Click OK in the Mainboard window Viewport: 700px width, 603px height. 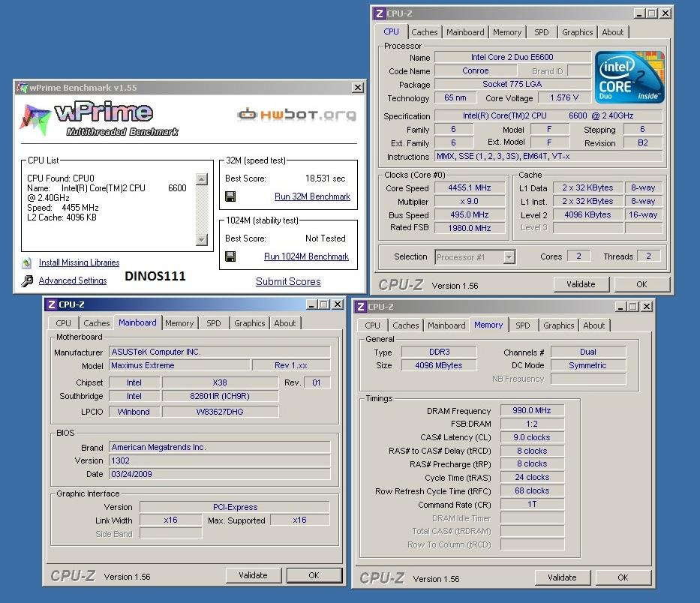[314, 575]
